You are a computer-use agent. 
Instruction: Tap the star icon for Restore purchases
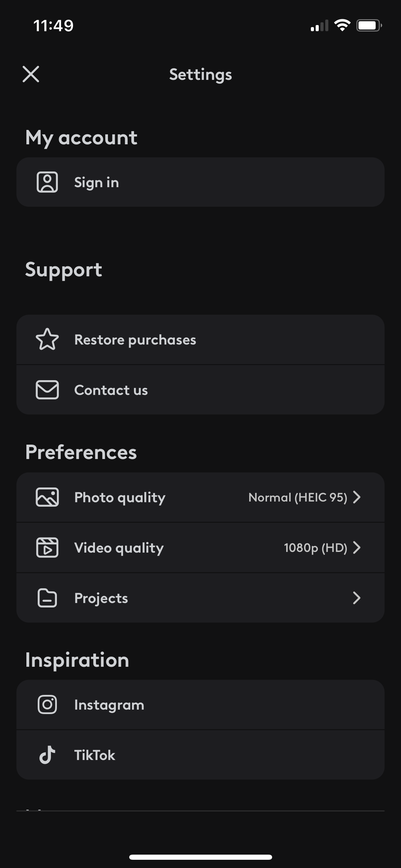[47, 339]
